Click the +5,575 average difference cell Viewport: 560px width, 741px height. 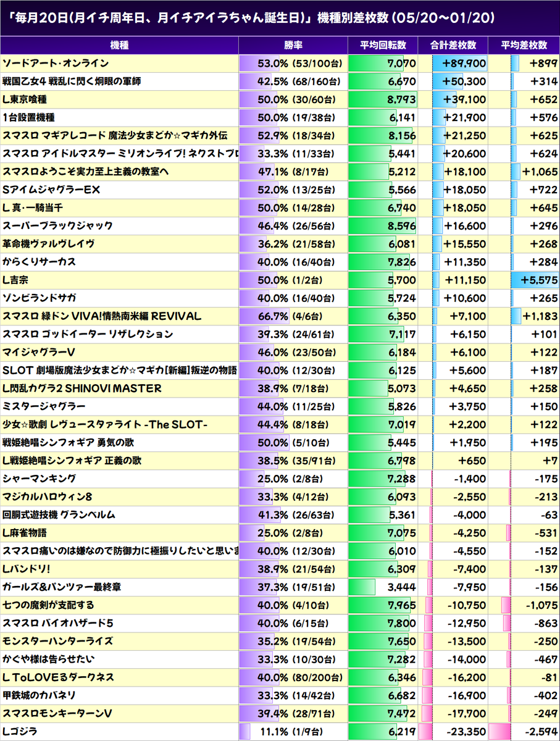[524, 280]
